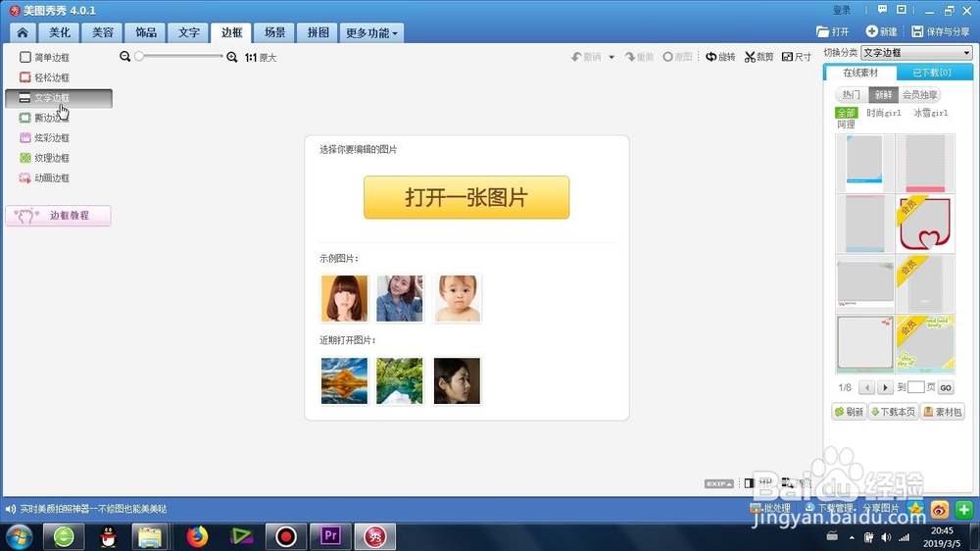Click the GO page button
This screenshot has width=980, height=551.
(946, 388)
